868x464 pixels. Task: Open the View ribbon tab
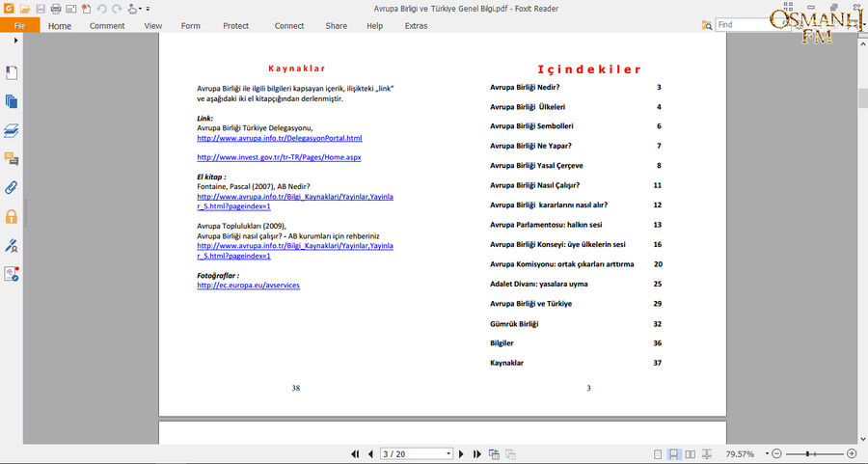click(152, 25)
